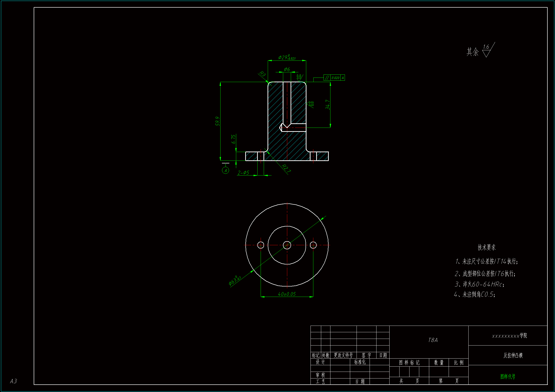Select the 34.7 vertical dimension text
The height and width of the screenshot is (392, 555).
(x=328, y=105)
